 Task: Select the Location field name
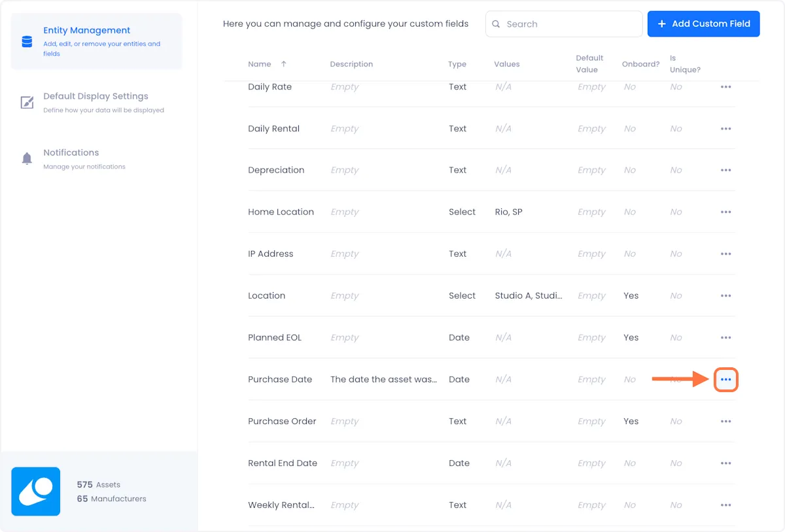tap(266, 295)
